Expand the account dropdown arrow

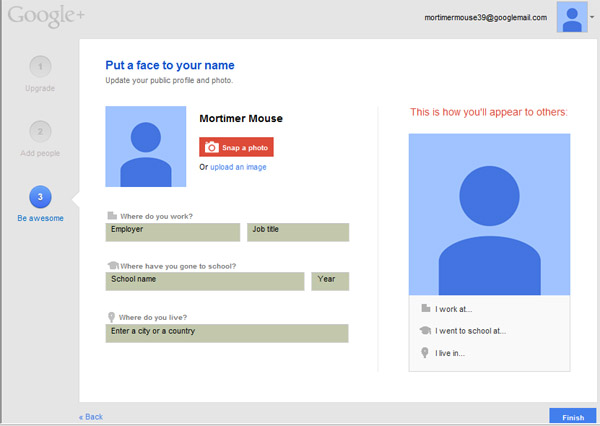tap(592, 17)
